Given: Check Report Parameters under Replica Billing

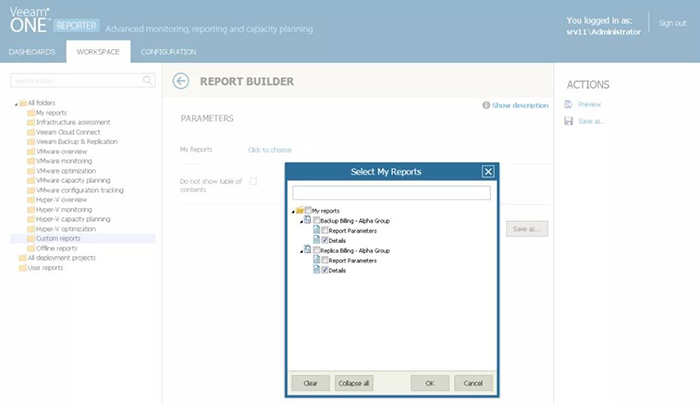Looking at the screenshot, I should pyautogui.click(x=325, y=260).
